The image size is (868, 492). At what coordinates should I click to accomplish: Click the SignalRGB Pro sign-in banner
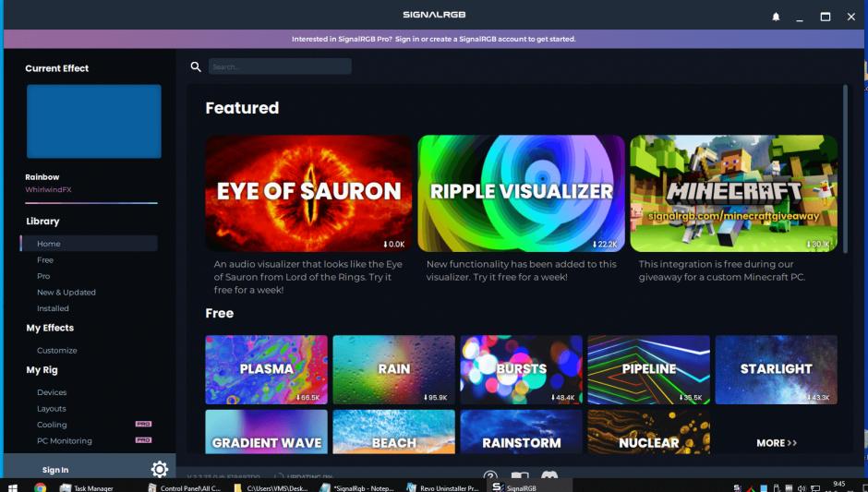(433, 39)
